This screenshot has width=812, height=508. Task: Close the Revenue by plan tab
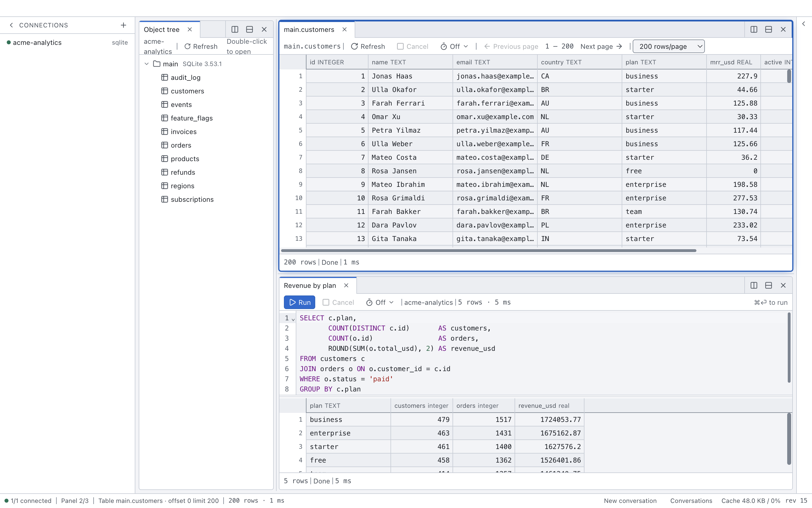[x=346, y=286]
